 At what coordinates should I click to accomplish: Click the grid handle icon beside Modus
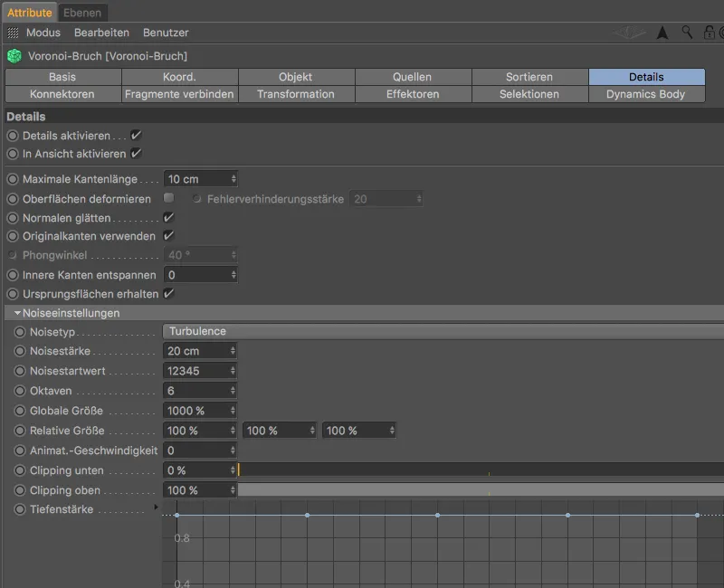[13, 33]
